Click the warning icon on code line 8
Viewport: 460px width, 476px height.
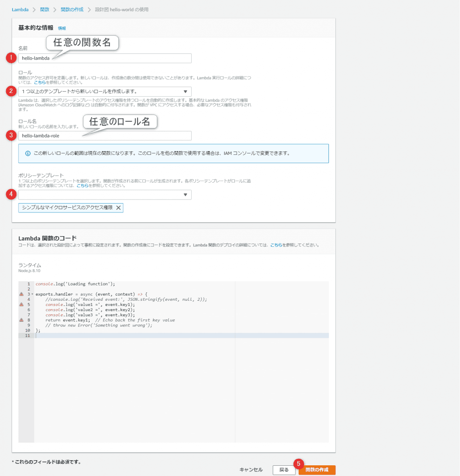[21, 320]
